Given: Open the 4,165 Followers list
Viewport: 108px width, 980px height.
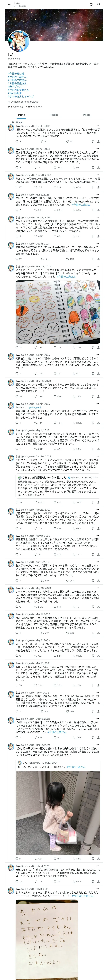Looking at the screenshot, I should [x=34, y=106].
